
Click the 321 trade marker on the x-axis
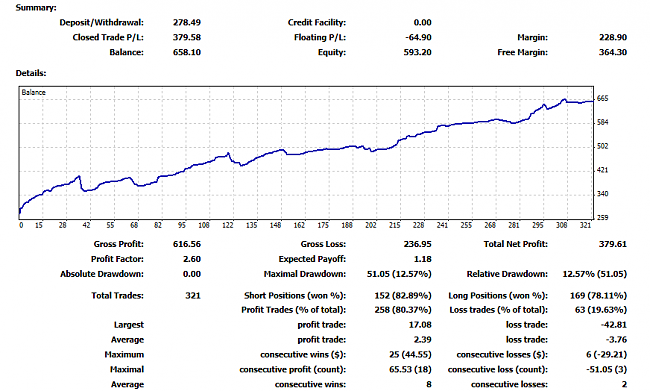pos(585,225)
